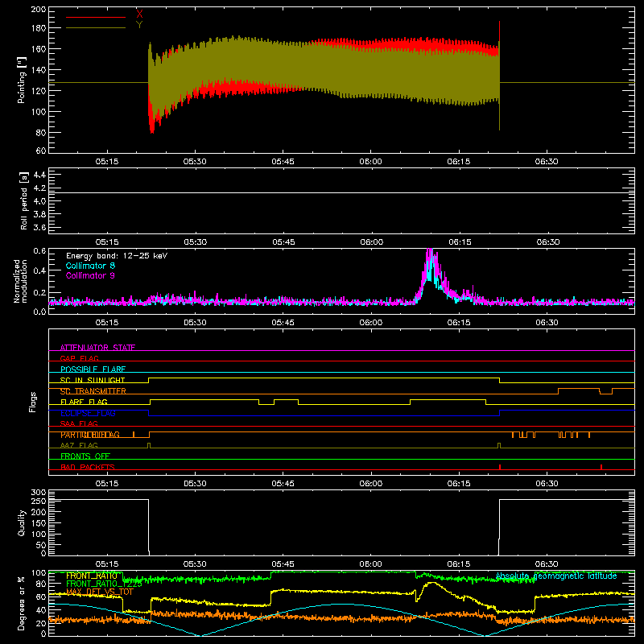Screen dimensions: 644x644
Task: Click the green FRONTS_OFF label
Action: pos(85,456)
